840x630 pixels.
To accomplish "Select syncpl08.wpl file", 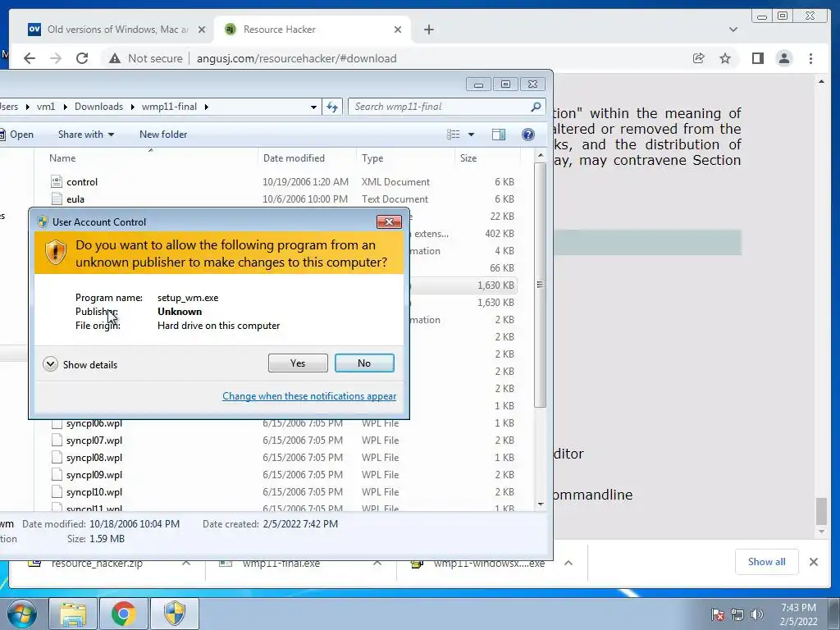I will point(94,458).
